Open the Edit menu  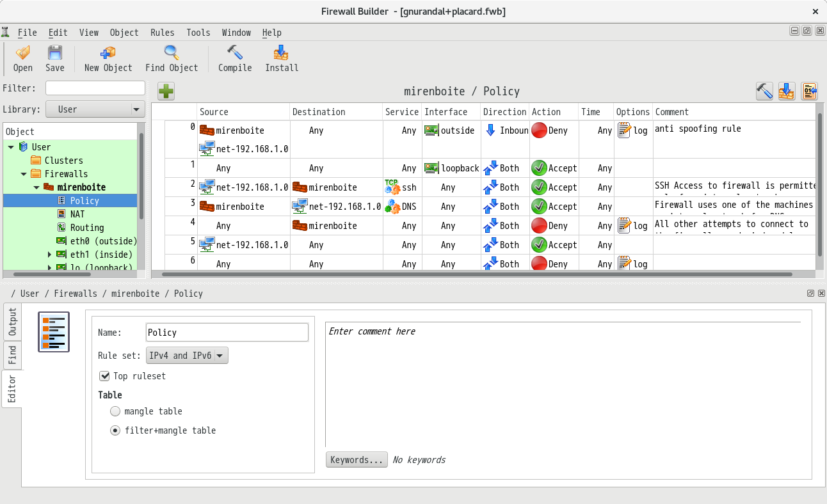(x=58, y=33)
